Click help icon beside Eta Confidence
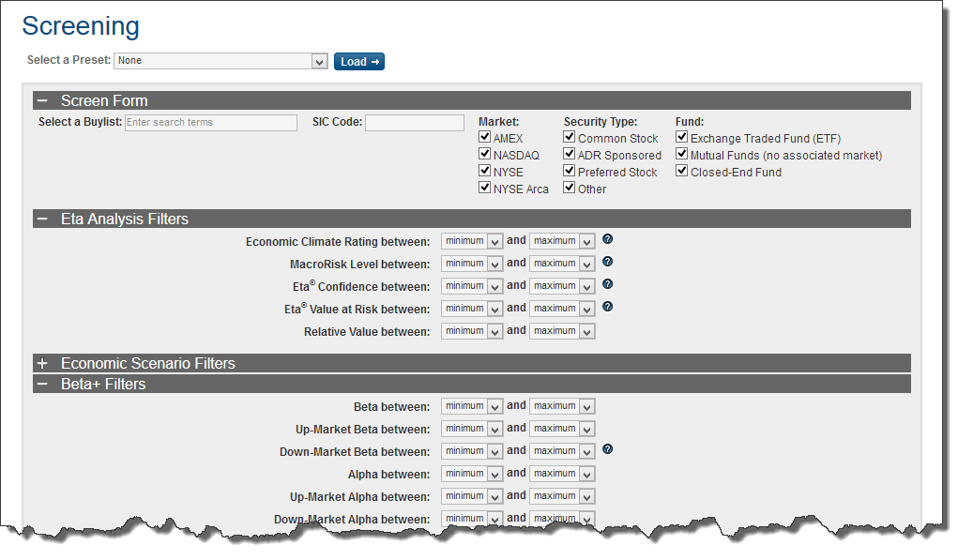This screenshot has height=560, width=958. (x=607, y=284)
